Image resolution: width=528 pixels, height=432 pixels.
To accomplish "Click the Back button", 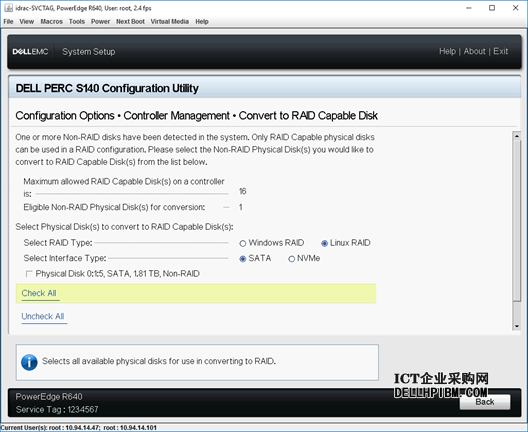I will click(x=485, y=402).
